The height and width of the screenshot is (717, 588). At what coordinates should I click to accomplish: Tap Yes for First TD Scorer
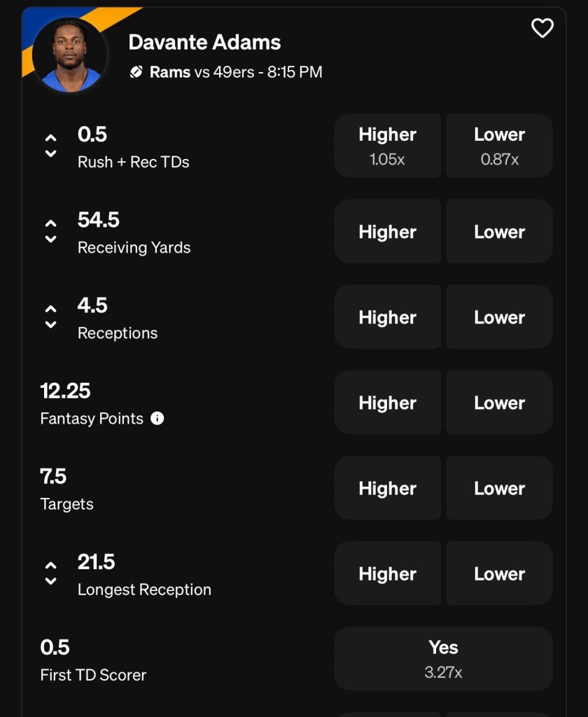coord(443,659)
